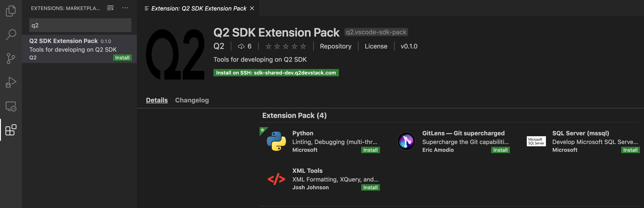This screenshot has height=208, width=644.
Task: Click the Eric Amodio publisher name
Action: point(438,150)
